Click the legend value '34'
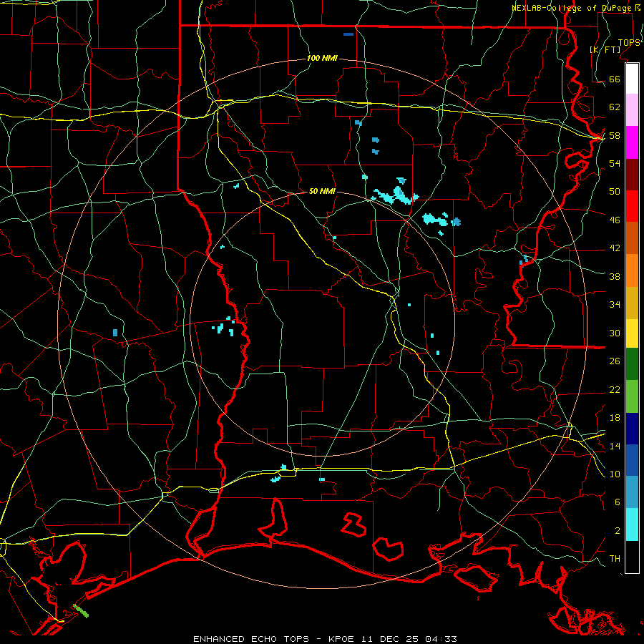Viewport: 644px width, 644px height. tap(615, 304)
